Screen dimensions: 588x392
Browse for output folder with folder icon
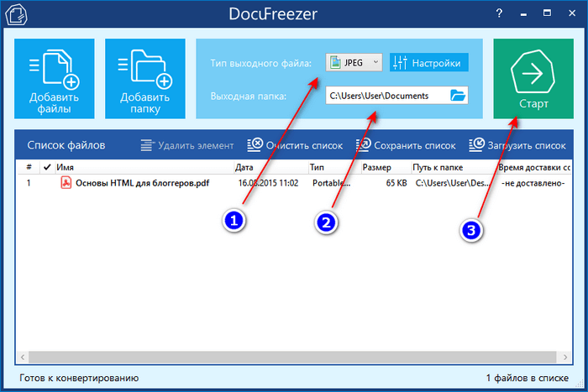458,96
